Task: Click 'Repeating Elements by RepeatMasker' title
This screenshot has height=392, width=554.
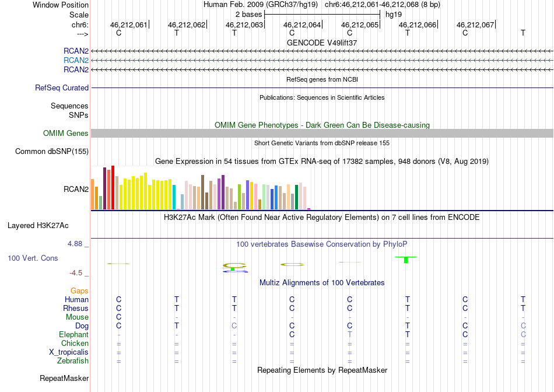Action: point(322,370)
